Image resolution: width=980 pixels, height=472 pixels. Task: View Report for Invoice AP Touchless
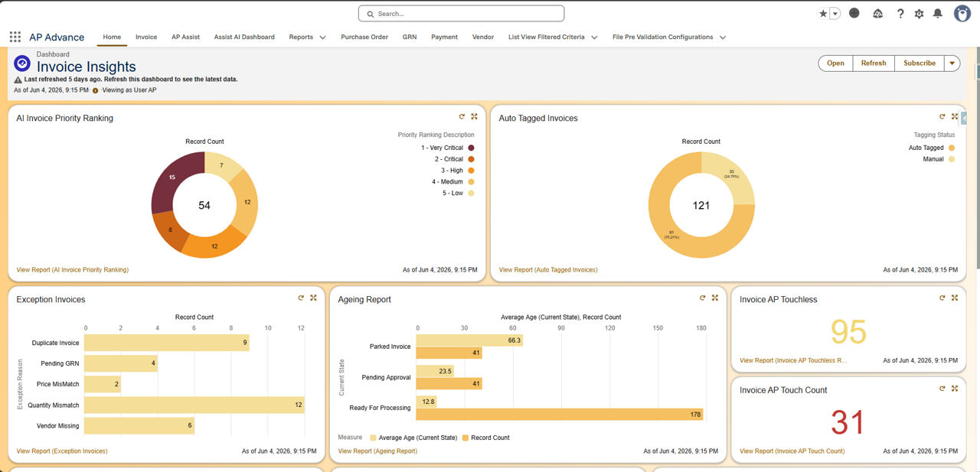pyautogui.click(x=794, y=360)
